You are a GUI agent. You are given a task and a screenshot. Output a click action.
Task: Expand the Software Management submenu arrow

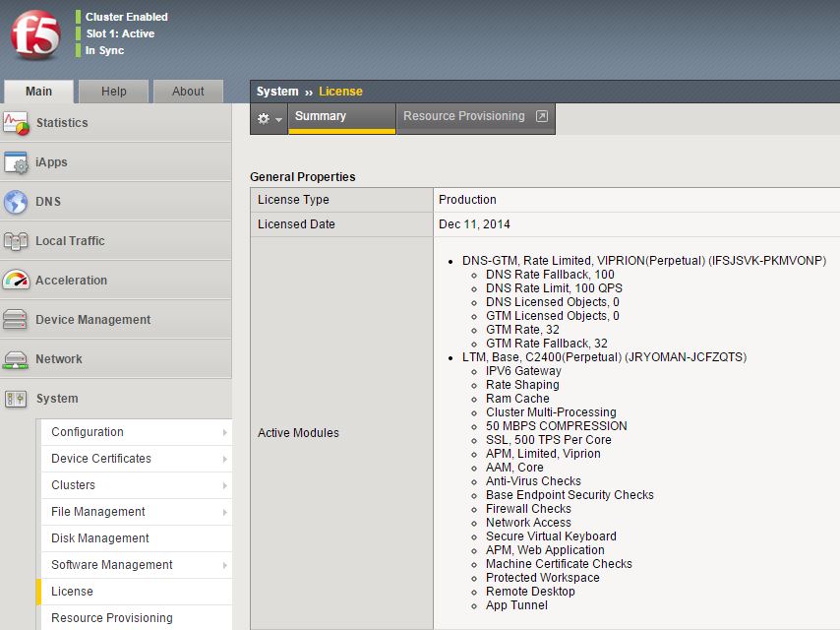[x=224, y=565]
